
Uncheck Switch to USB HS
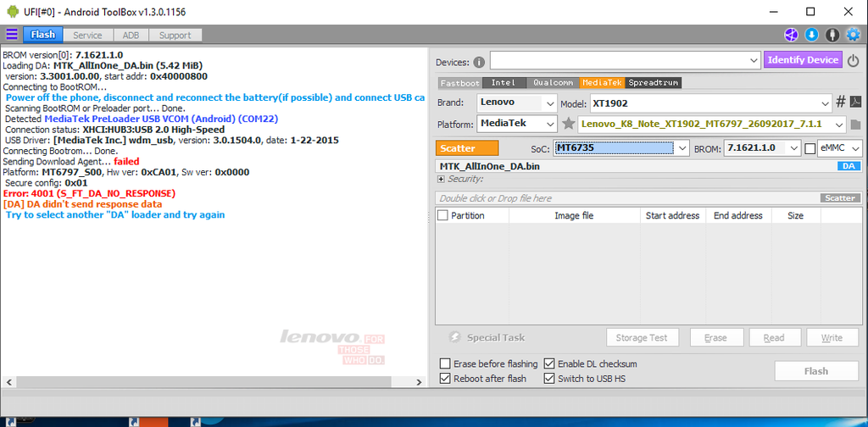tap(549, 379)
